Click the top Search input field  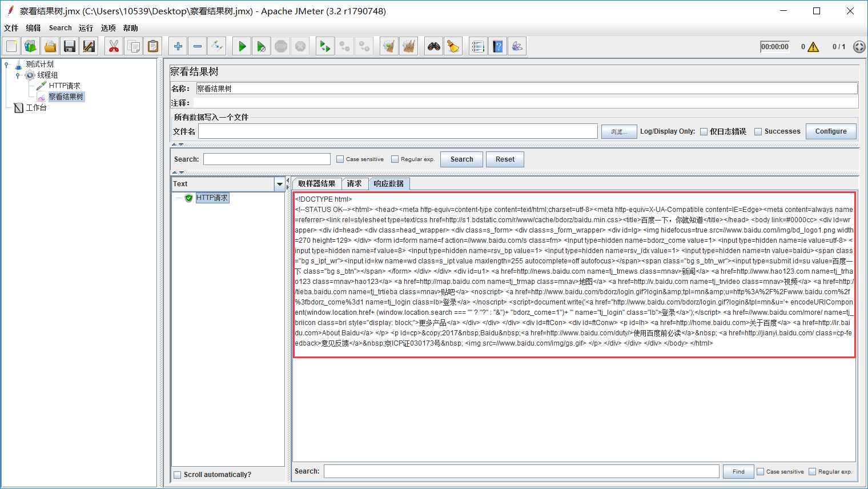(267, 159)
